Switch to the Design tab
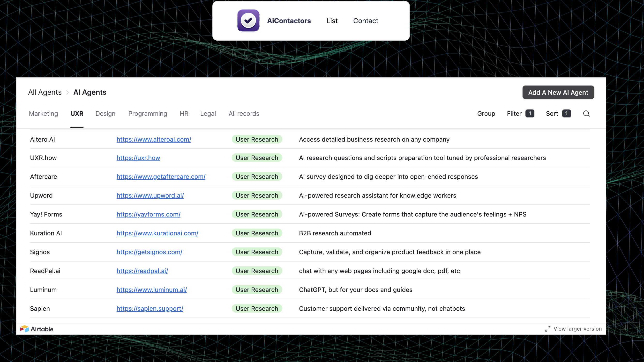644x362 pixels. 105,114
